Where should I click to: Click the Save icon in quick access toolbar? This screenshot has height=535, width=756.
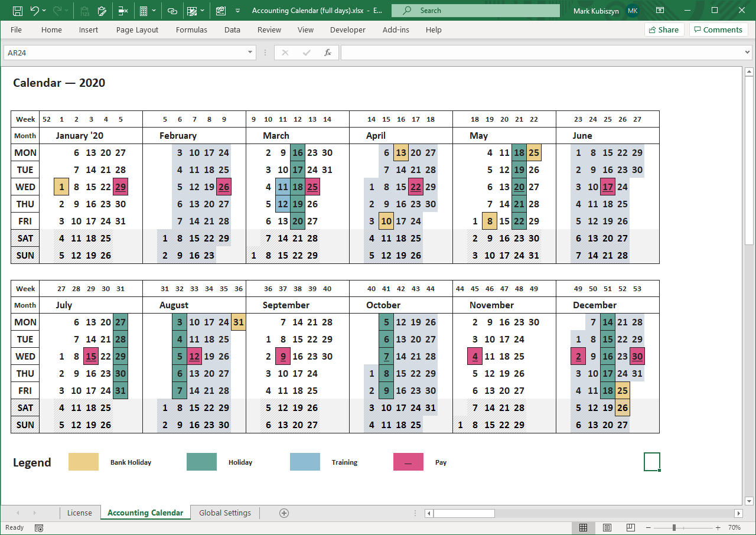click(17, 11)
